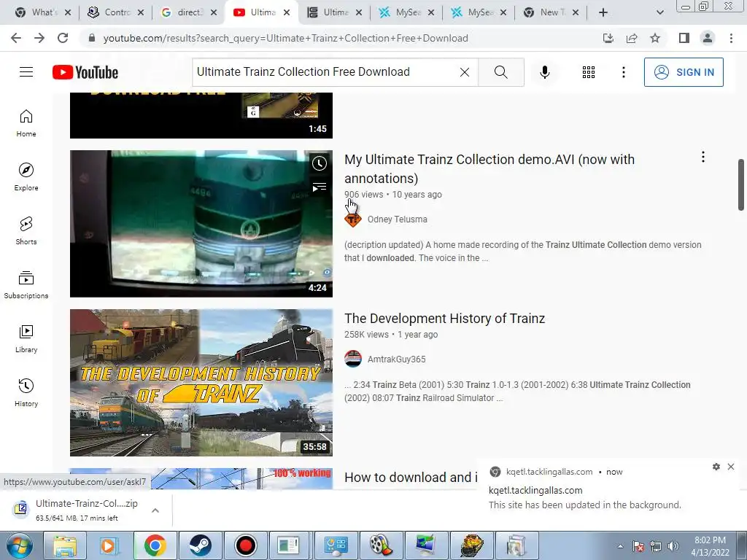
Task: Add Trainz demo video to queue
Action: 320,187
